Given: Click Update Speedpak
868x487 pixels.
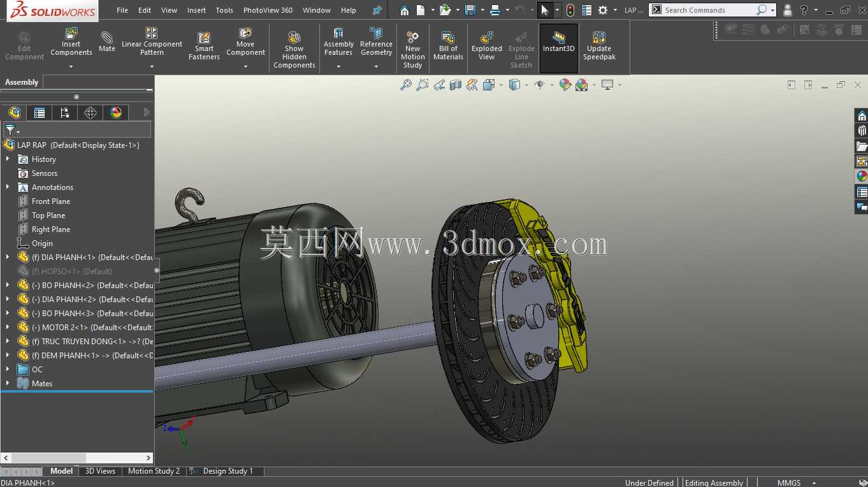Looking at the screenshot, I should pyautogui.click(x=600, y=46).
